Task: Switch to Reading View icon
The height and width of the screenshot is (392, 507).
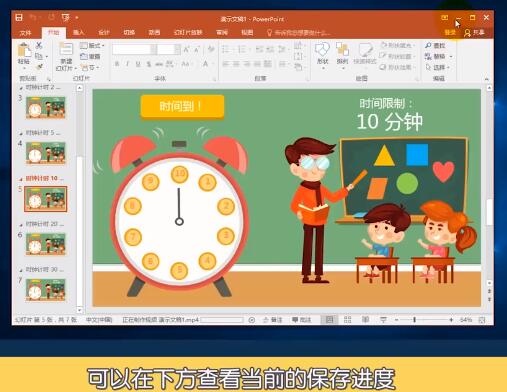Action: [x=365, y=320]
